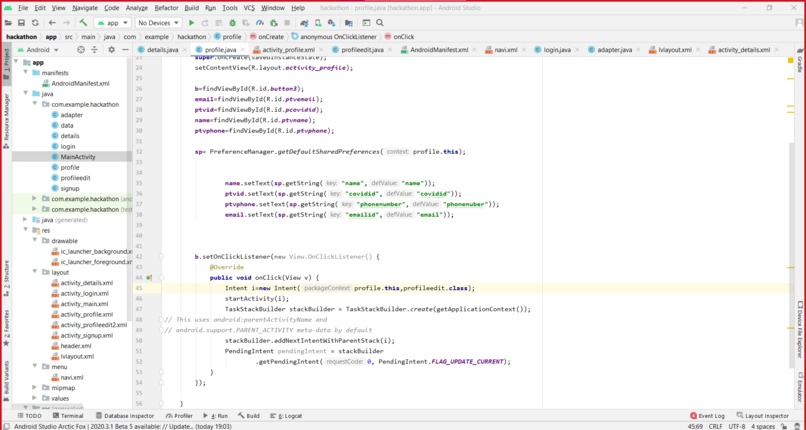The width and height of the screenshot is (806, 430).
Task: Open the Android project view dropdown
Action: (x=39, y=50)
